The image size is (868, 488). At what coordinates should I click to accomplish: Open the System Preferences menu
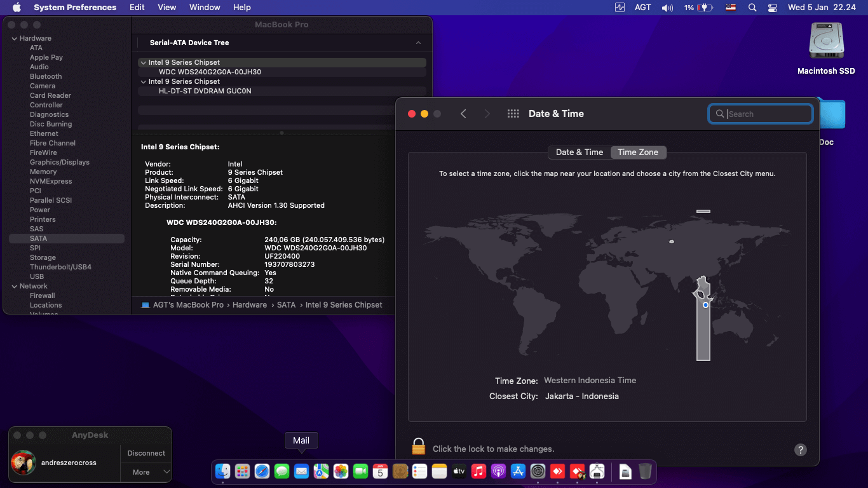(75, 8)
